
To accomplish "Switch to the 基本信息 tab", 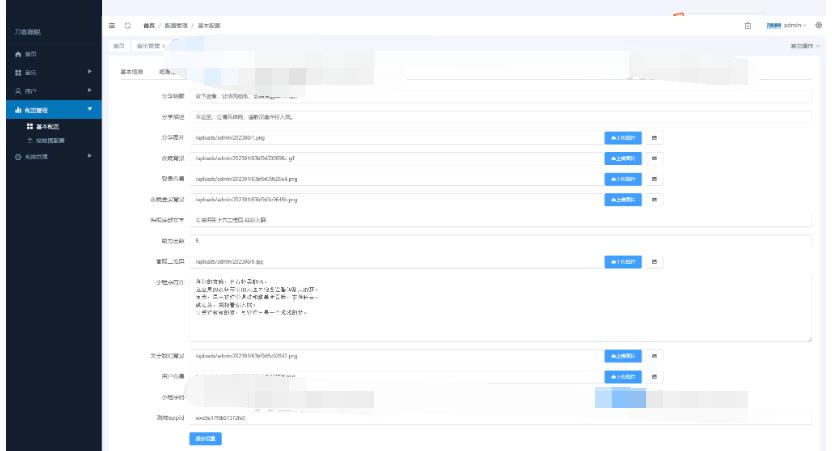I will (131, 72).
